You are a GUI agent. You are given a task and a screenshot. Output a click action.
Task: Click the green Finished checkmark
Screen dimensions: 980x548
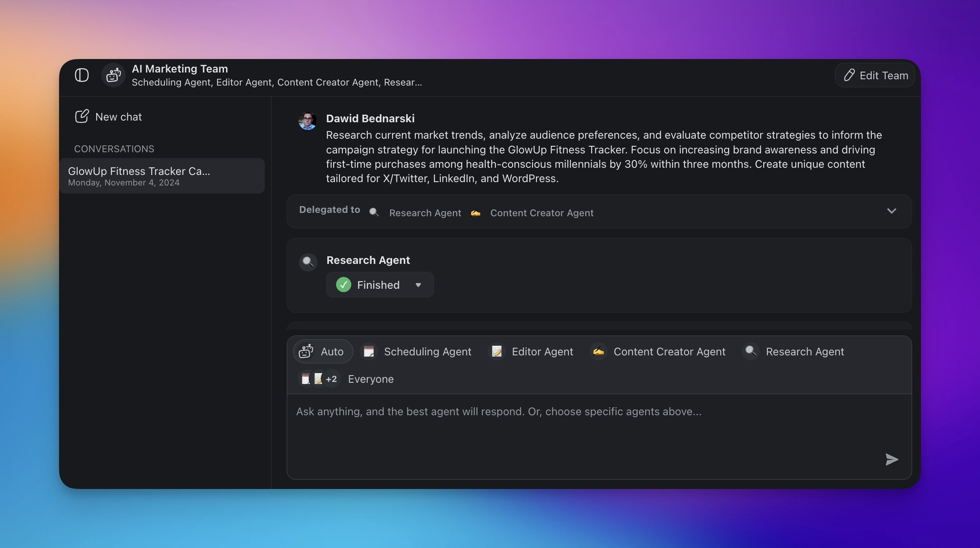tap(344, 285)
